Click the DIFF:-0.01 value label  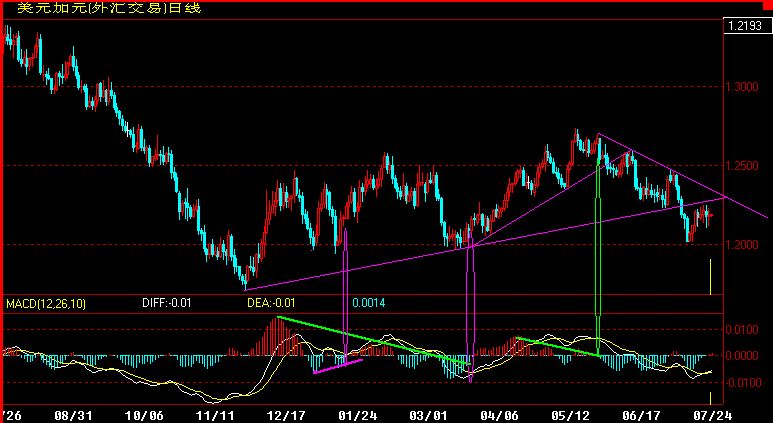coord(169,303)
